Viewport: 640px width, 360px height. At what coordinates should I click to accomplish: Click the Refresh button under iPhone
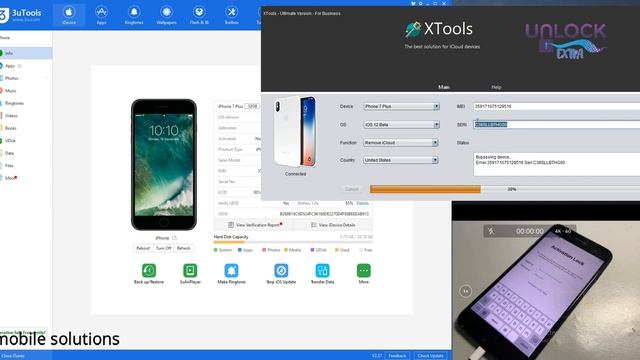pyautogui.click(x=183, y=248)
